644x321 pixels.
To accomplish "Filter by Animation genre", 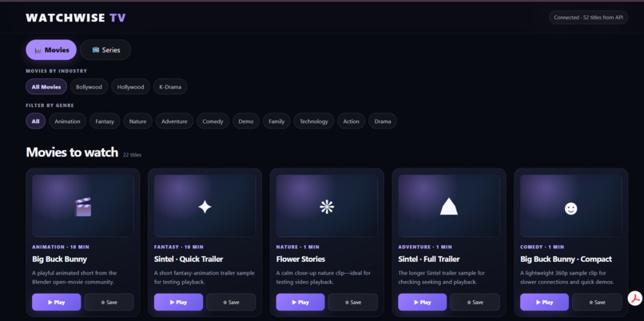I will [67, 121].
